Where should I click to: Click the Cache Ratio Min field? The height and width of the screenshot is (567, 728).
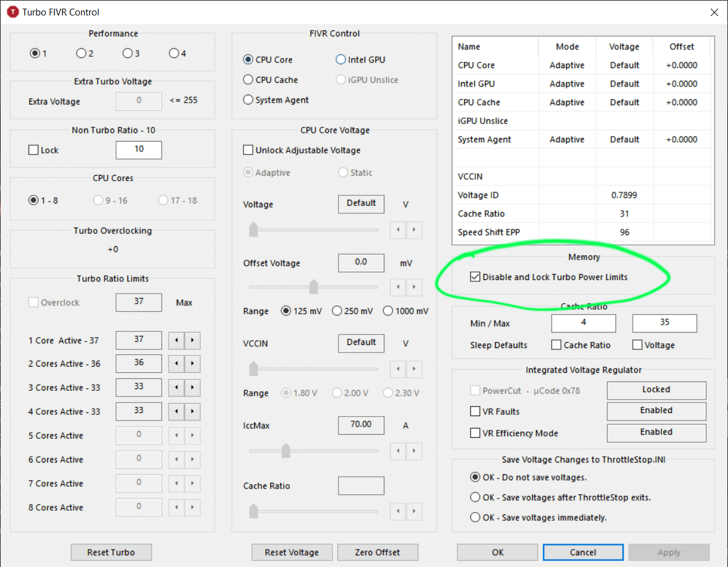tap(583, 323)
